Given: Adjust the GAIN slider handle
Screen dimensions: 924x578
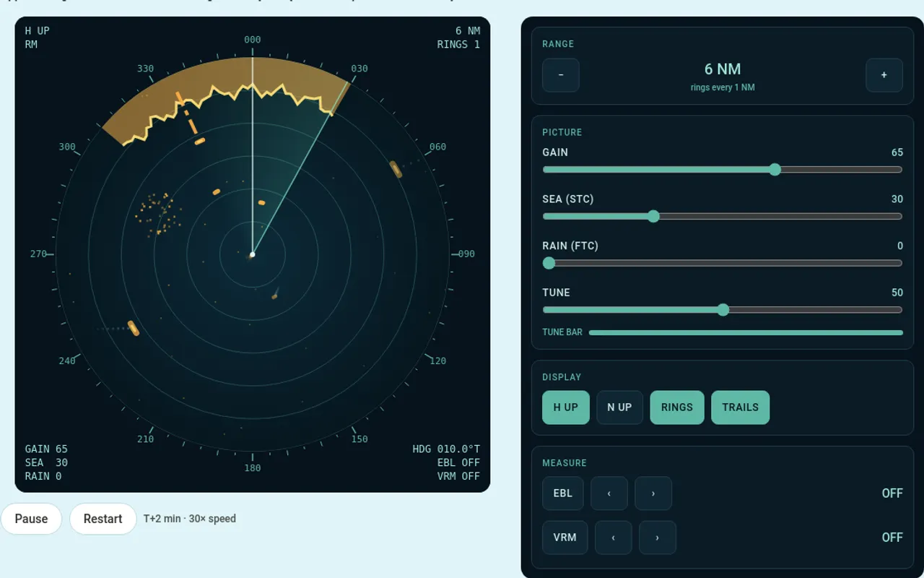Looking at the screenshot, I should pos(775,170).
